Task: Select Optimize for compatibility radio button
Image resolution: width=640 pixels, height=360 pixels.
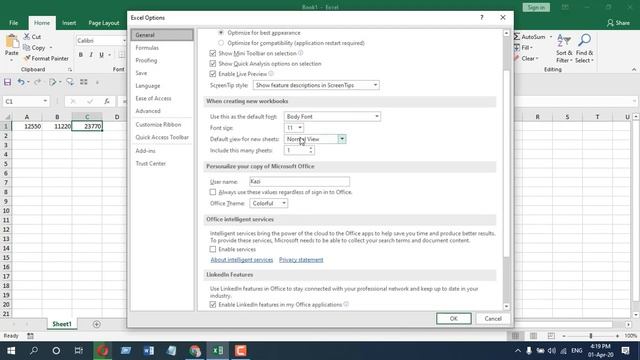Action: pos(221,43)
